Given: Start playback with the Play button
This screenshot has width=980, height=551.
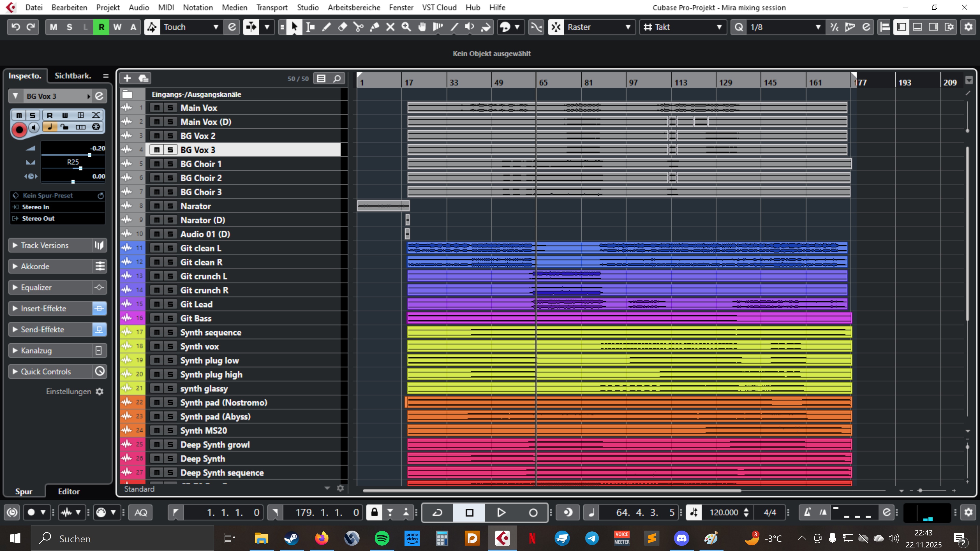Looking at the screenshot, I should [x=501, y=512].
